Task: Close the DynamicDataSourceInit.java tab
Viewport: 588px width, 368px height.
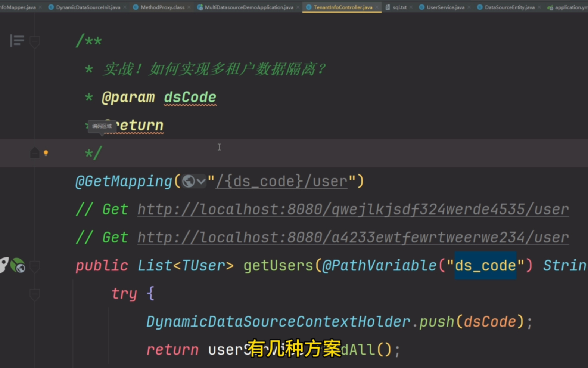Action: coord(125,7)
